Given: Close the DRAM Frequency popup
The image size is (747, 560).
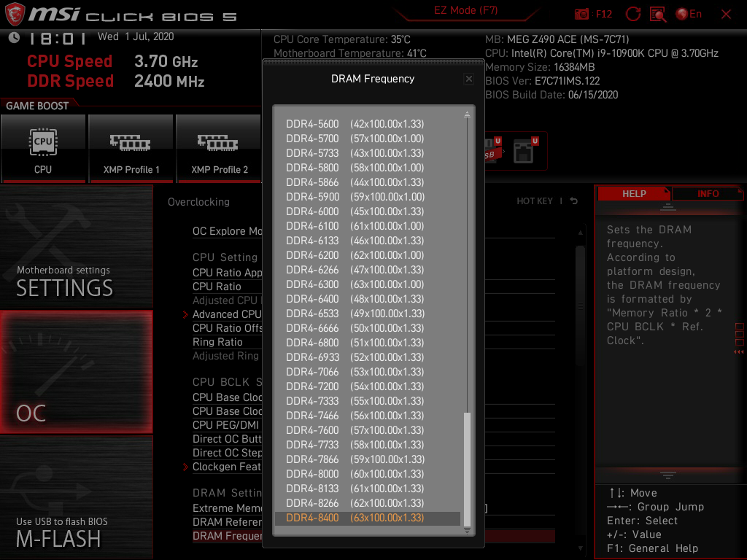Looking at the screenshot, I should (x=469, y=79).
